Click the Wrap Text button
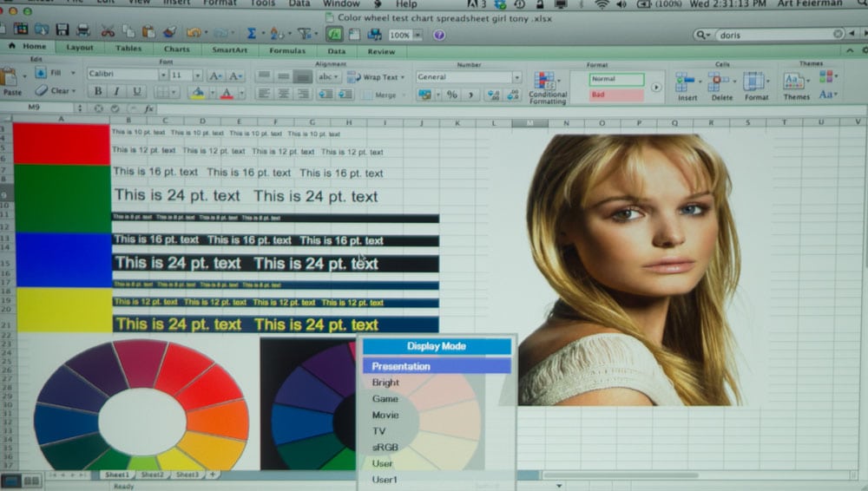 376,77
